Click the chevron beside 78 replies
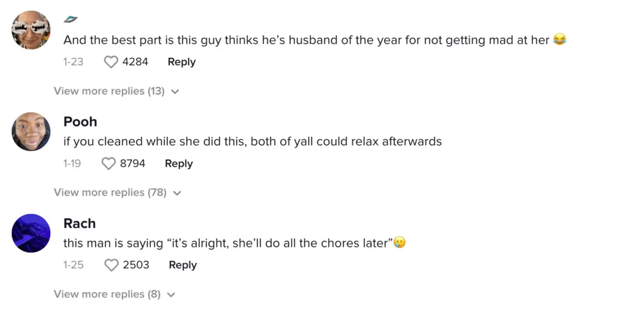644x311 pixels. (x=177, y=193)
